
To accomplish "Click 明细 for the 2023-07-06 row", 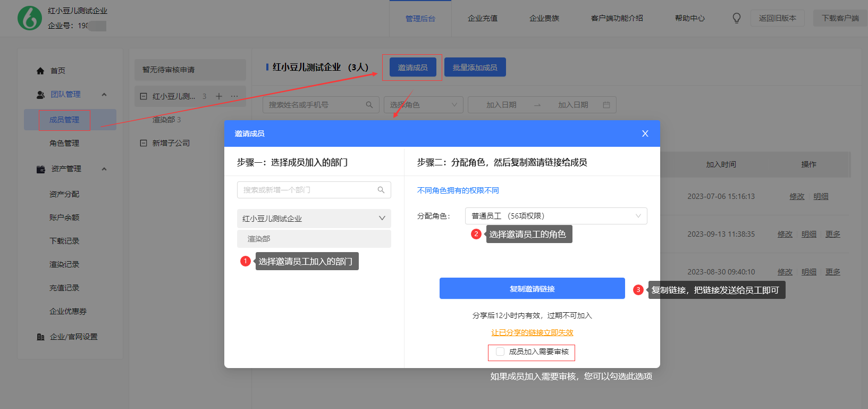I will [x=821, y=196].
